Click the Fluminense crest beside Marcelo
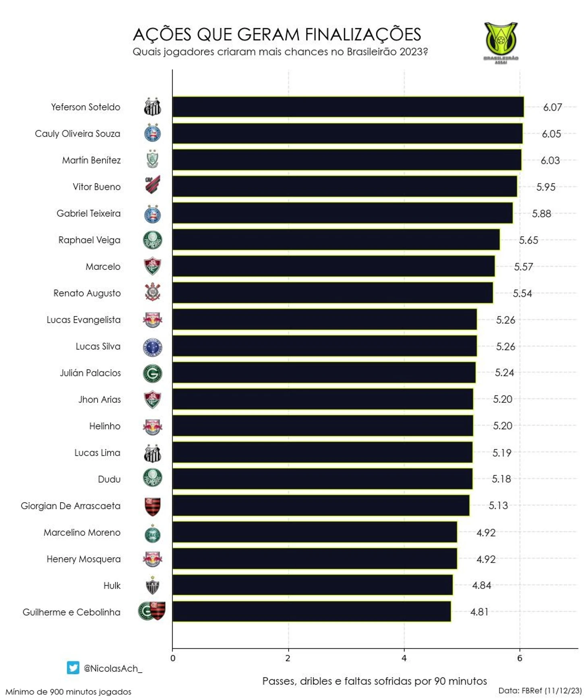 click(x=153, y=266)
